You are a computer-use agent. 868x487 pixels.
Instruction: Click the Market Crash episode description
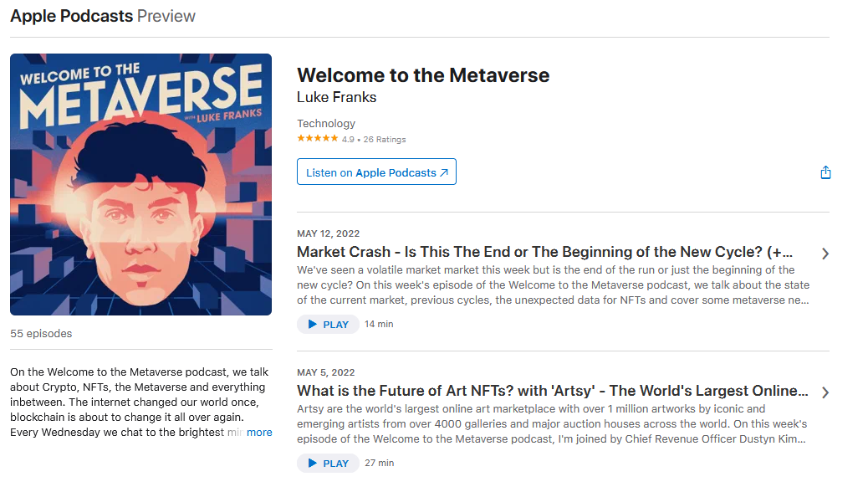pos(553,285)
